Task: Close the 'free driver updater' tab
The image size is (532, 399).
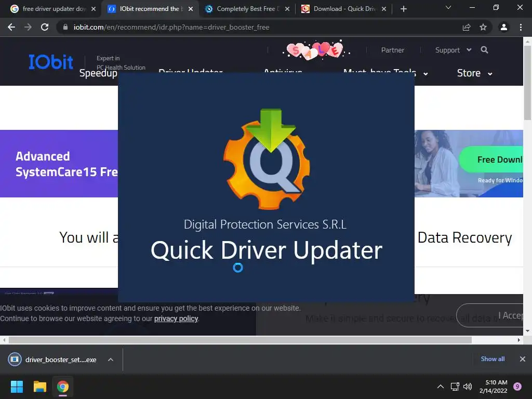Action: [94, 9]
